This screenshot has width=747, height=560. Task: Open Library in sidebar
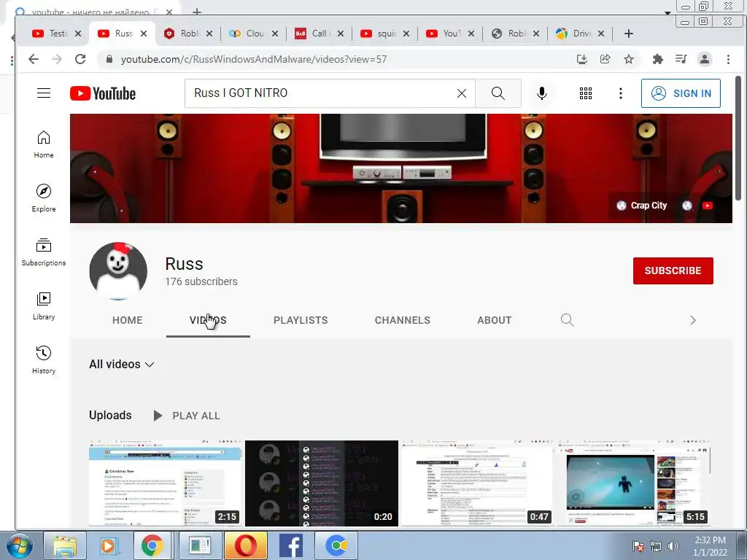coord(44,306)
